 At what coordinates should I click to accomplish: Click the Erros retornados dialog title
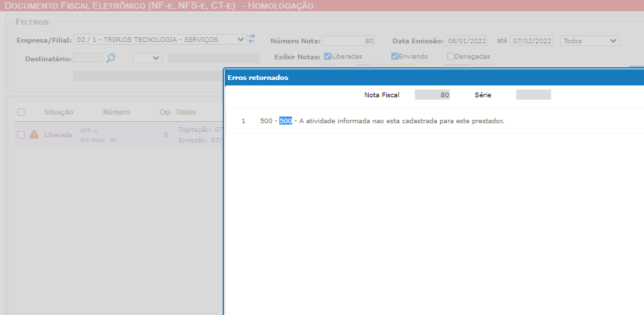tap(258, 78)
